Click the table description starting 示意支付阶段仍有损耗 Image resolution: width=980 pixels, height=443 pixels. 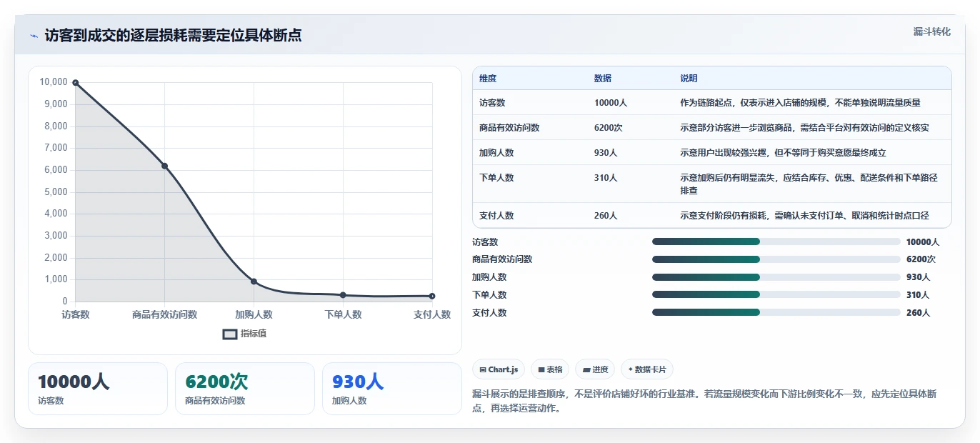(804, 216)
